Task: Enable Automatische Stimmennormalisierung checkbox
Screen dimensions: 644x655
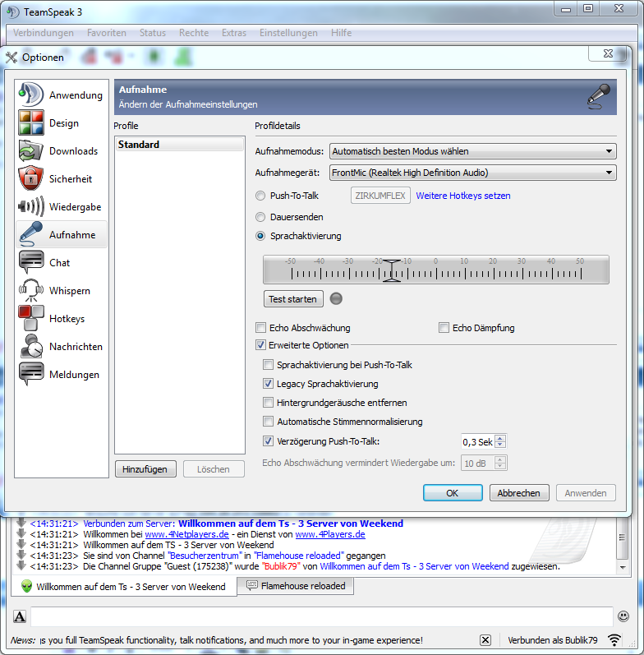Action: point(268,422)
